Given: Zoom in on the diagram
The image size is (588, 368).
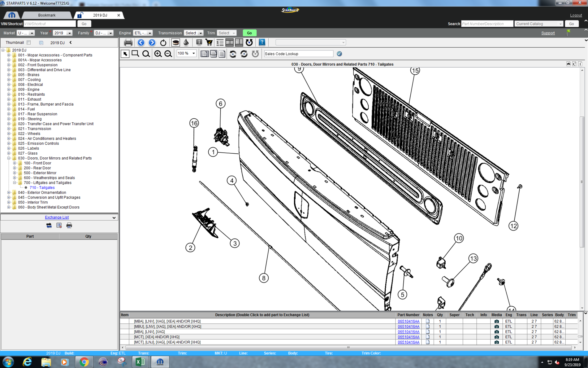Looking at the screenshot, I should (158, 54).
